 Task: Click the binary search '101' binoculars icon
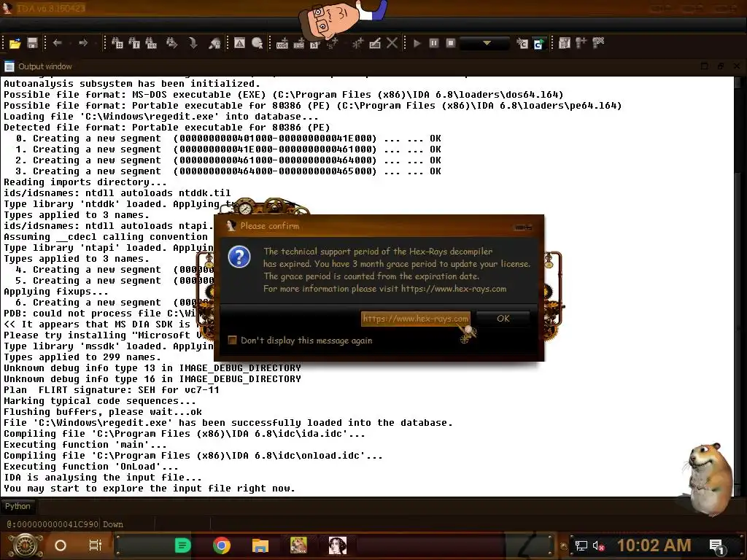[x=151, y=43]
